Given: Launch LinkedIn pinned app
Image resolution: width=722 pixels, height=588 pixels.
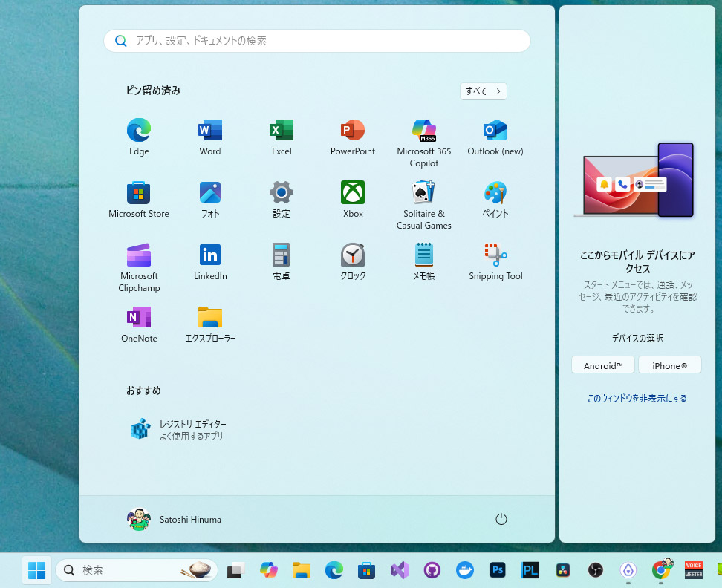Looking at the screenshot, I should (210, 262).
